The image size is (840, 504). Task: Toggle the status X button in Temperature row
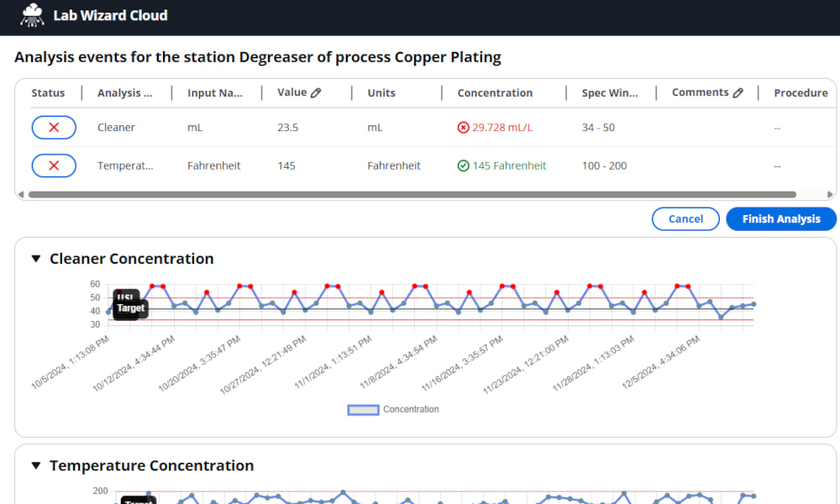54,166
